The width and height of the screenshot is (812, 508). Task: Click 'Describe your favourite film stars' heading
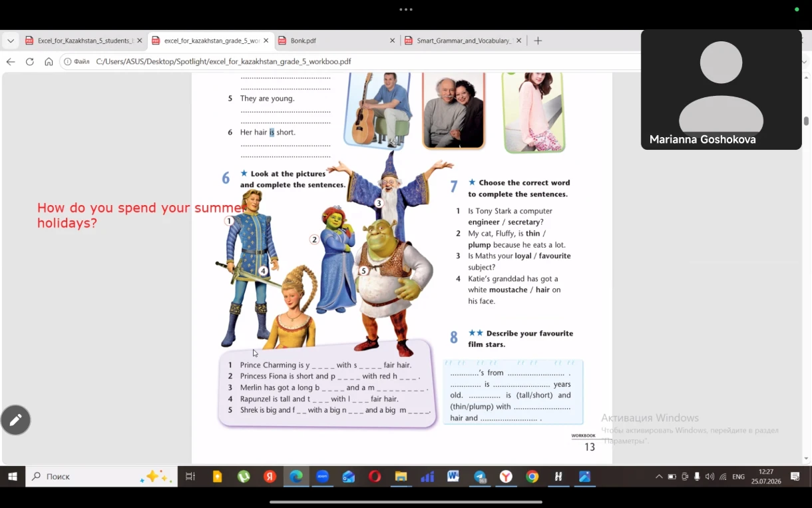click(x=520, y=339)
